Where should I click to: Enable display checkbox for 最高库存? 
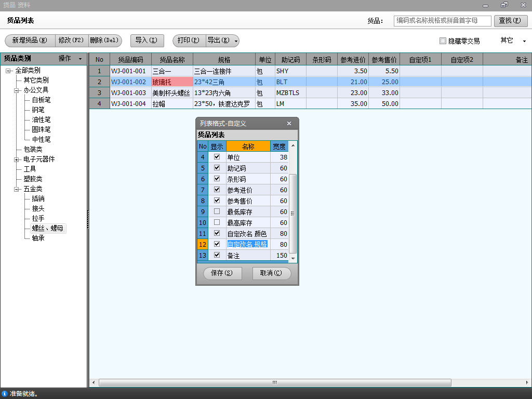coord(217,222)
